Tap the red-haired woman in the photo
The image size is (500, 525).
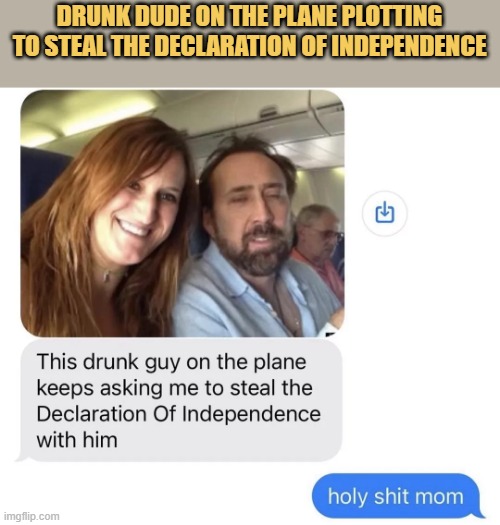(x=107, y=228)
